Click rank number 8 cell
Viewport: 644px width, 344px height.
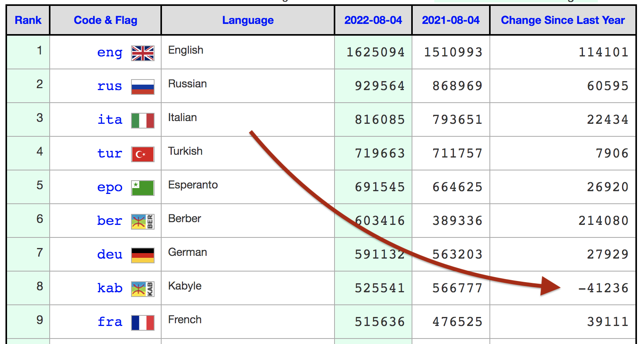28,288
